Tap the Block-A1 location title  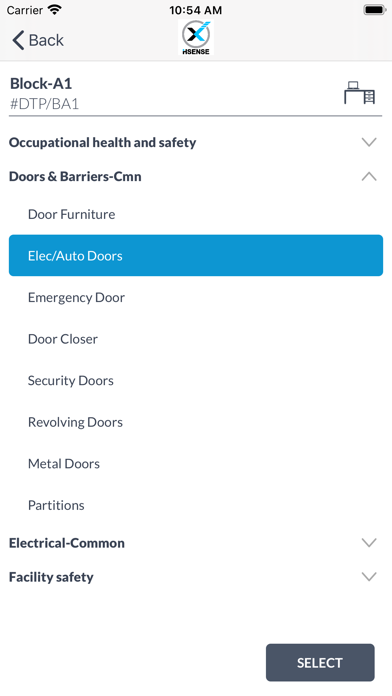click(x=41, y=83)
